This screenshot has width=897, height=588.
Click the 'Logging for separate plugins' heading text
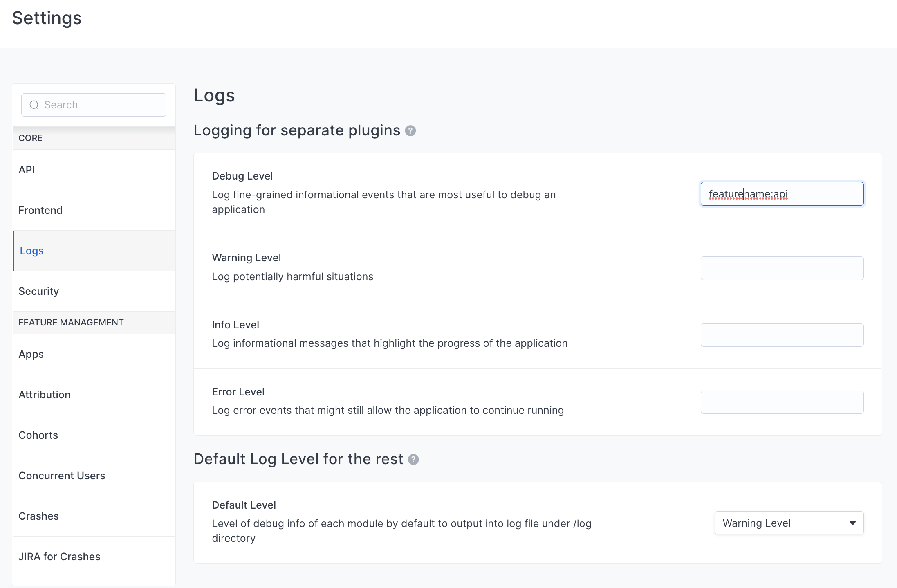pos(297,131)
